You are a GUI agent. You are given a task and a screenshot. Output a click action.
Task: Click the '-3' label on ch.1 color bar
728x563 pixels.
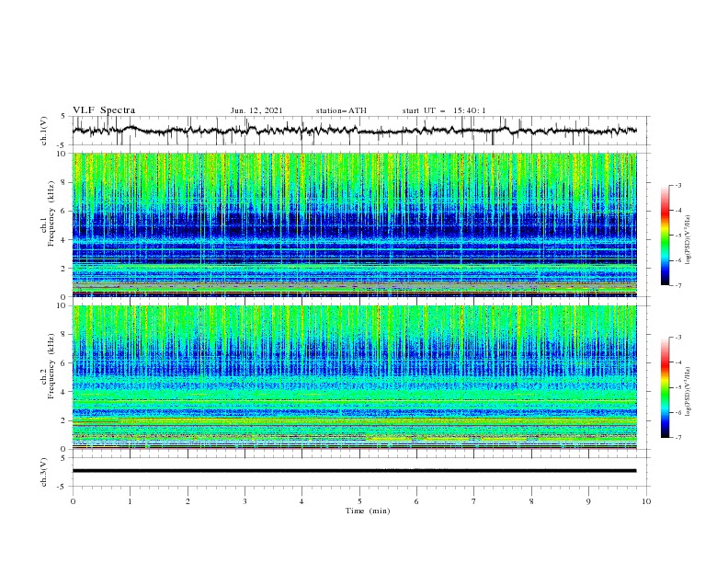click(678, 185)
